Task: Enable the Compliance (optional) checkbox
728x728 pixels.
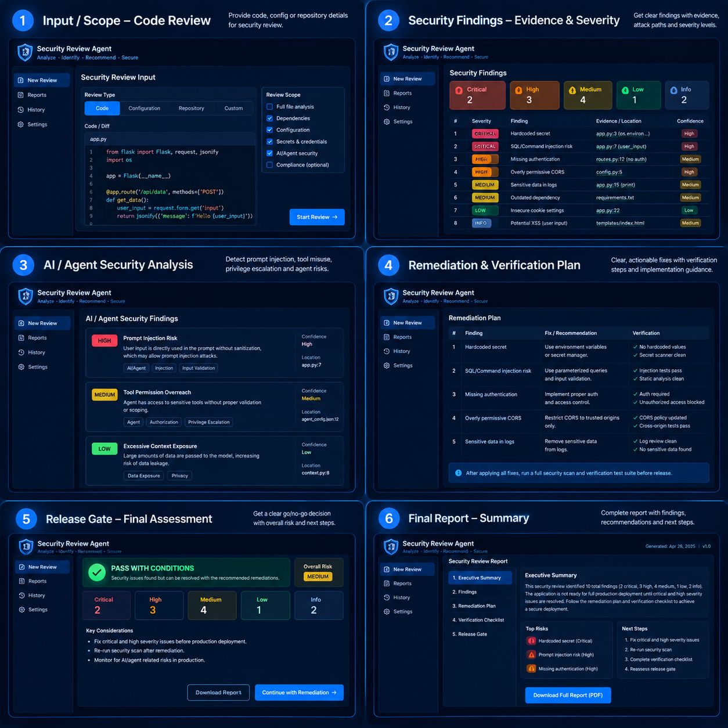Action: click(269, 165)
